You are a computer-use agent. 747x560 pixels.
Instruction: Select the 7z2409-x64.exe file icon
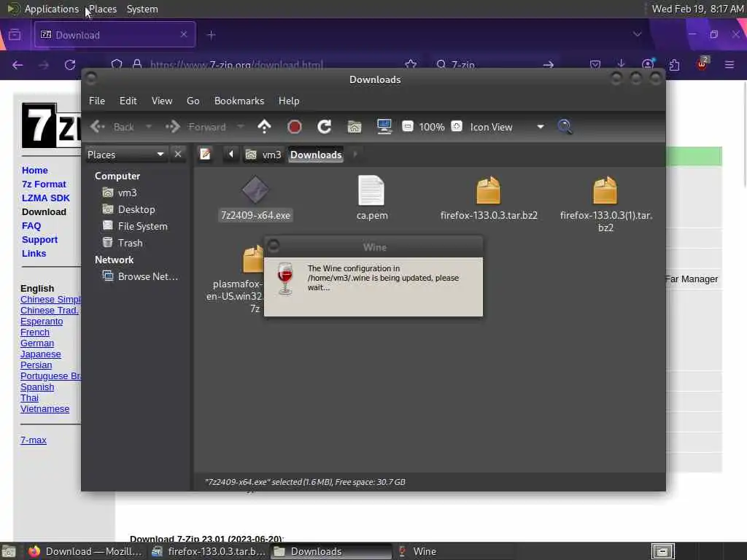255,190
